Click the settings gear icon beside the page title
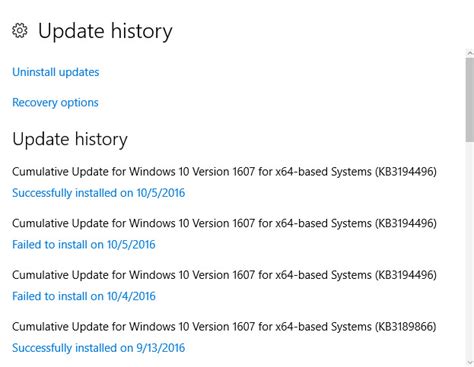 [x=20, y=31]
